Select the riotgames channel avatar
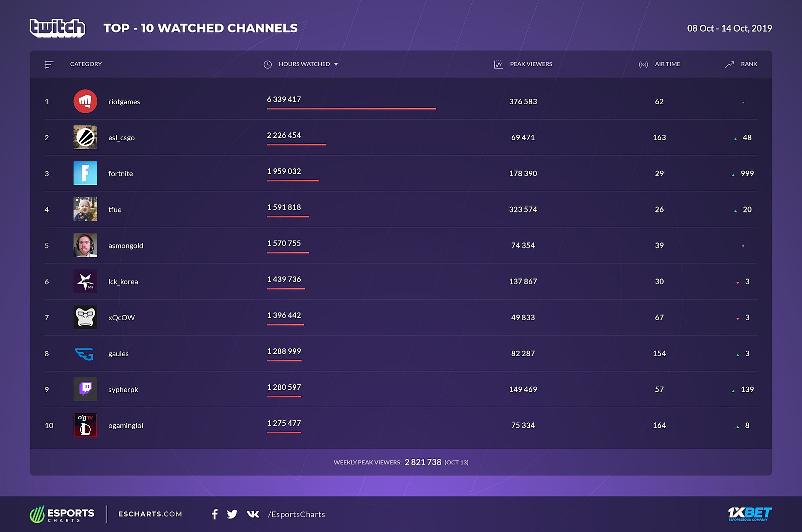This screenshot has height=532, width=802. pyautogui.click(x=85, y=101)
